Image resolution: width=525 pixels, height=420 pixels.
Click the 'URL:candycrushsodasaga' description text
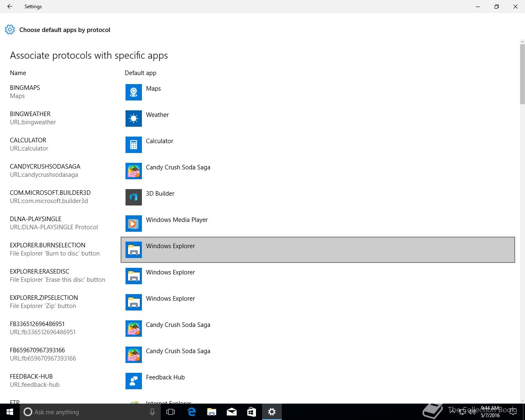tap(44, 175)
